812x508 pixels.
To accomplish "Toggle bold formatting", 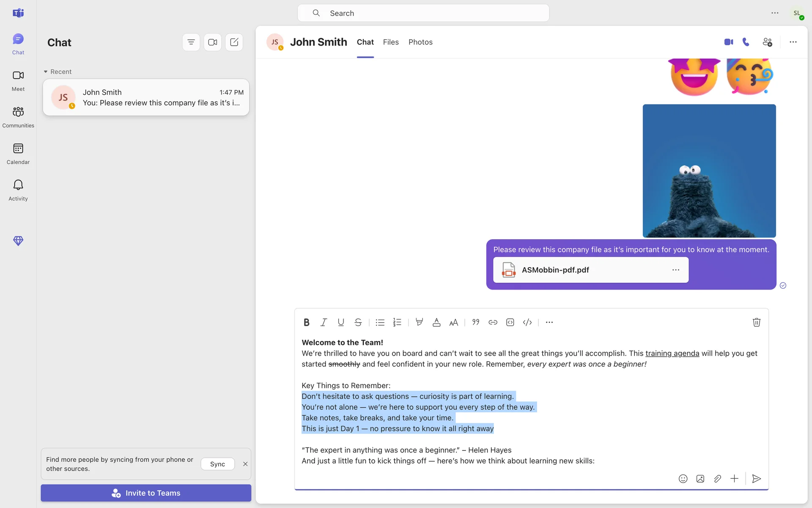I will pos(307,322).
